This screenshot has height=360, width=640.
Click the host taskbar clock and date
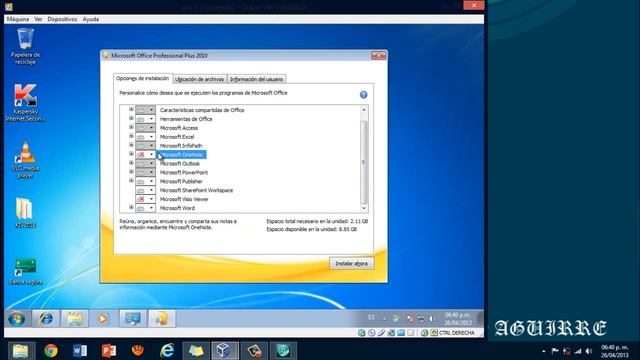point(614,351)
